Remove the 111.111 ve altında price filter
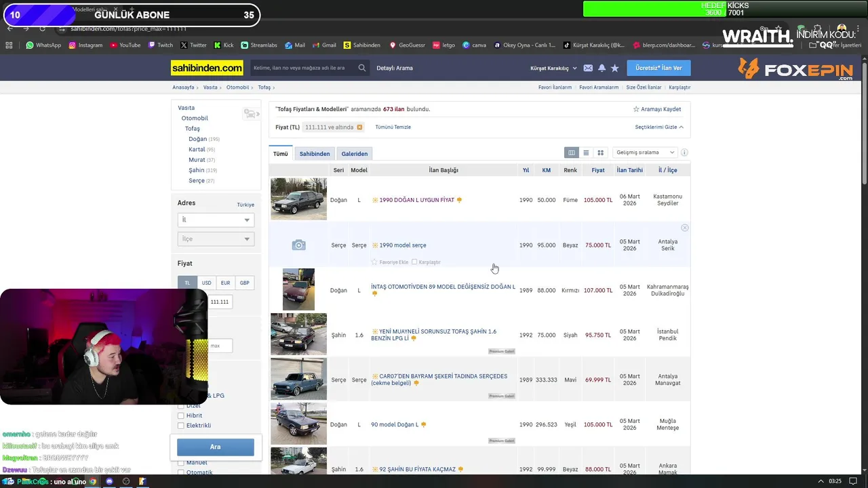868x488 pixels. [359, 127]
